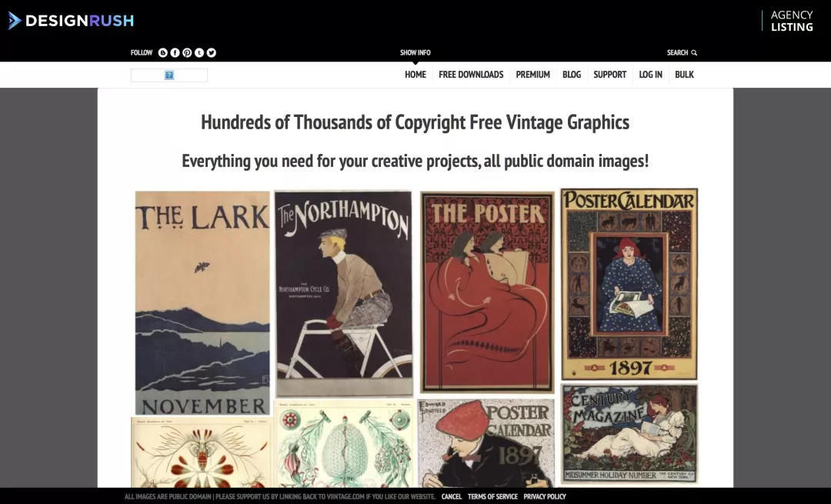Open the Blogger follow icon
Image resolution: width=831 pixels, height=504 pixels.
click(162, 52)
